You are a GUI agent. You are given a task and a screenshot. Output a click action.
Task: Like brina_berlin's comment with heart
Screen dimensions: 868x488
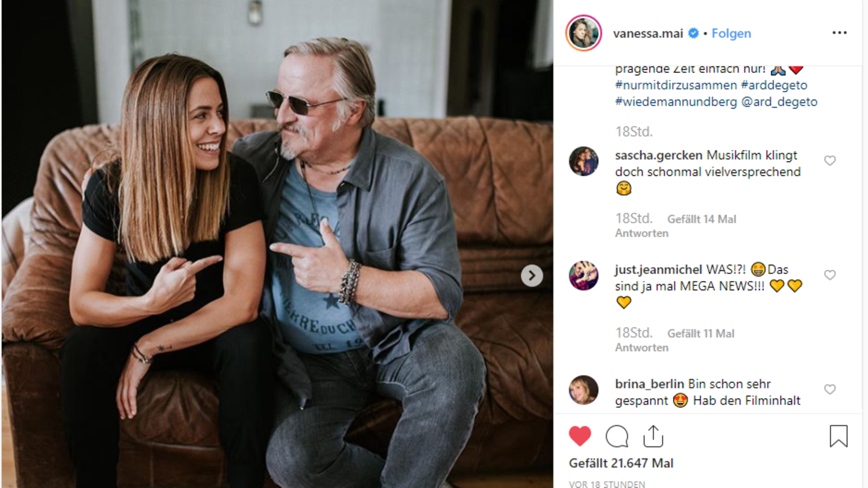click(x=830, y=390)
